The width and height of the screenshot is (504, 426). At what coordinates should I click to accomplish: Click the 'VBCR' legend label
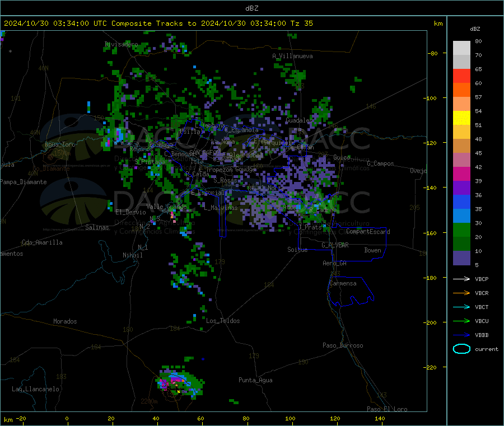482,293
